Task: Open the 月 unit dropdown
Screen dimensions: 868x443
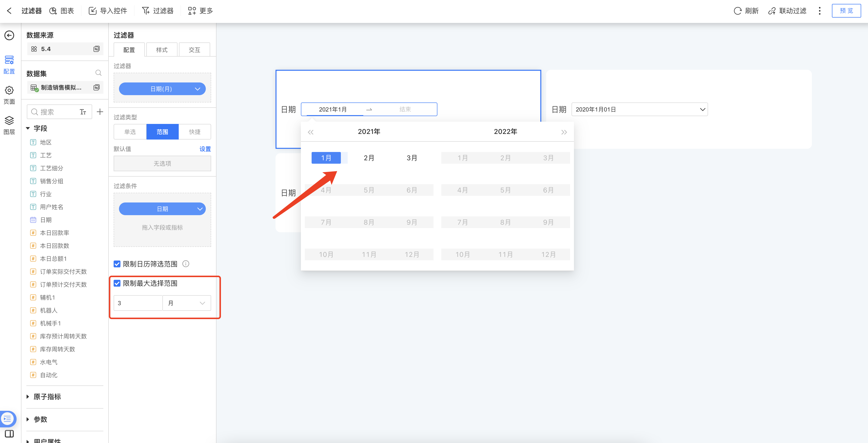Action: [x=187, y=303]
